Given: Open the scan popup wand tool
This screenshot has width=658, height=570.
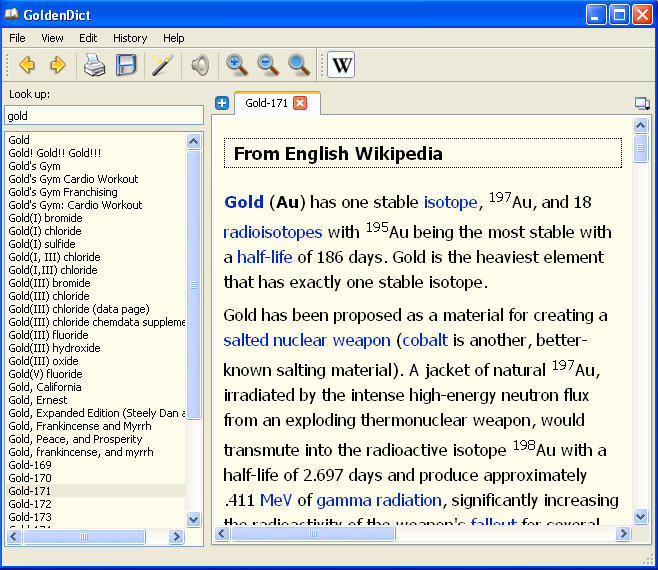Looking at the screenshot, I should click(x=162, y=65).
